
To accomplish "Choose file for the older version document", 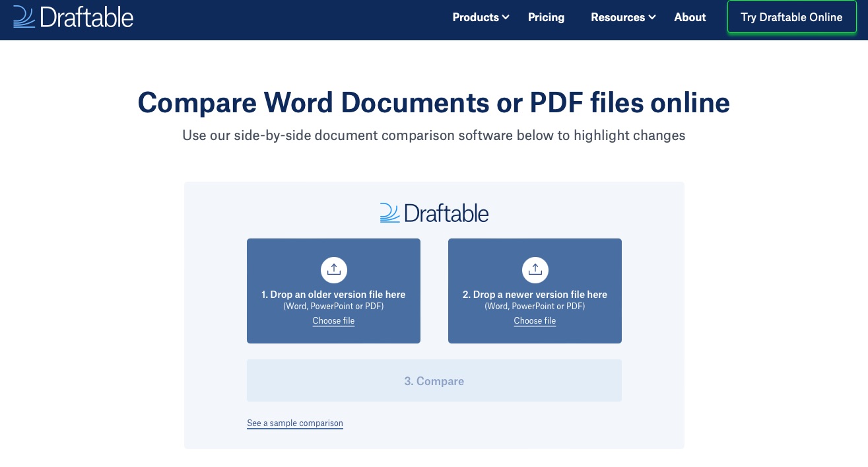I will [x=333, y=321].
